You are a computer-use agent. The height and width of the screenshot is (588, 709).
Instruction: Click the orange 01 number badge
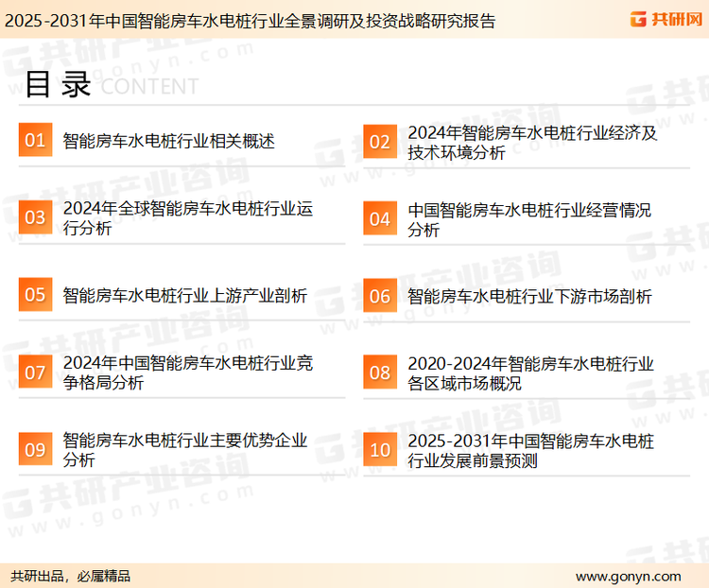click(x=35, y=140)
